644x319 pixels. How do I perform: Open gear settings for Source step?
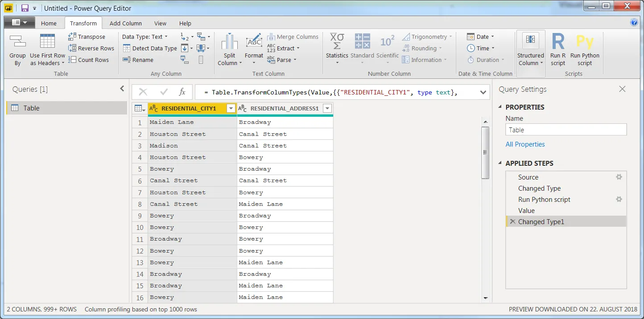[619, 177]
